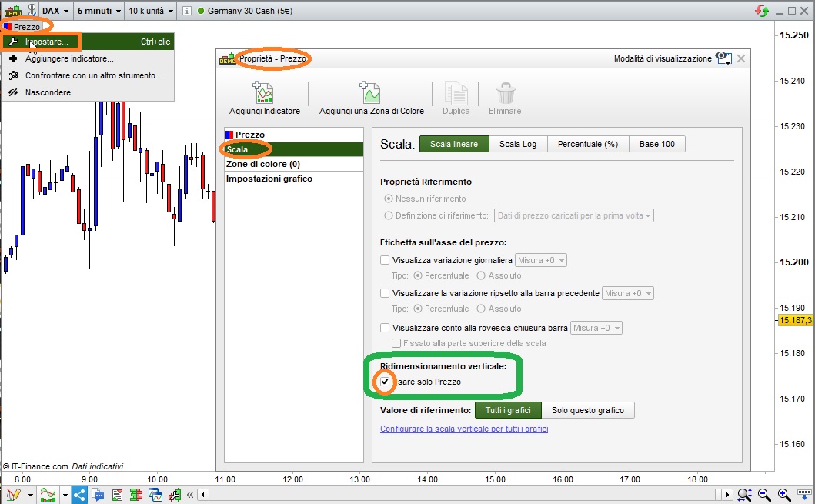Click the Eliminare trash icon

click(505, 94)
